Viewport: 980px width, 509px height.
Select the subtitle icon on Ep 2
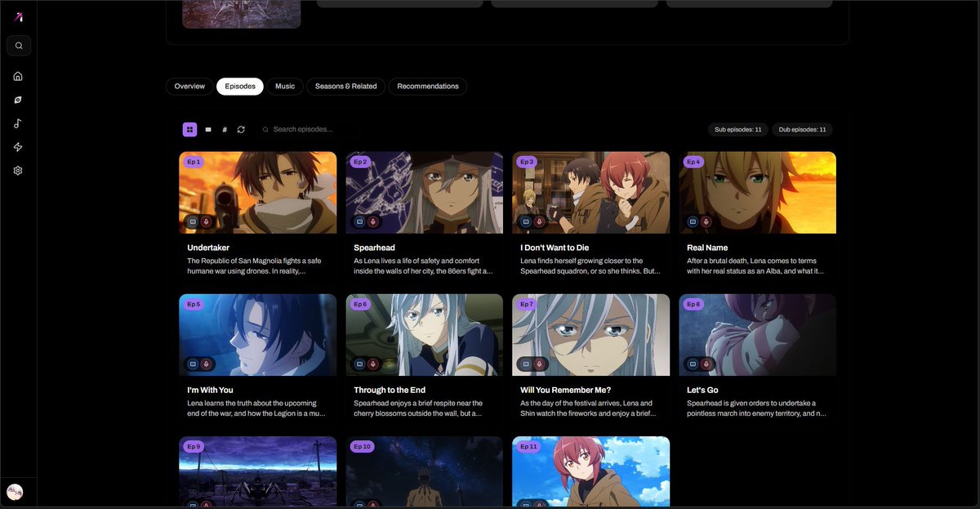pos(359,221)
